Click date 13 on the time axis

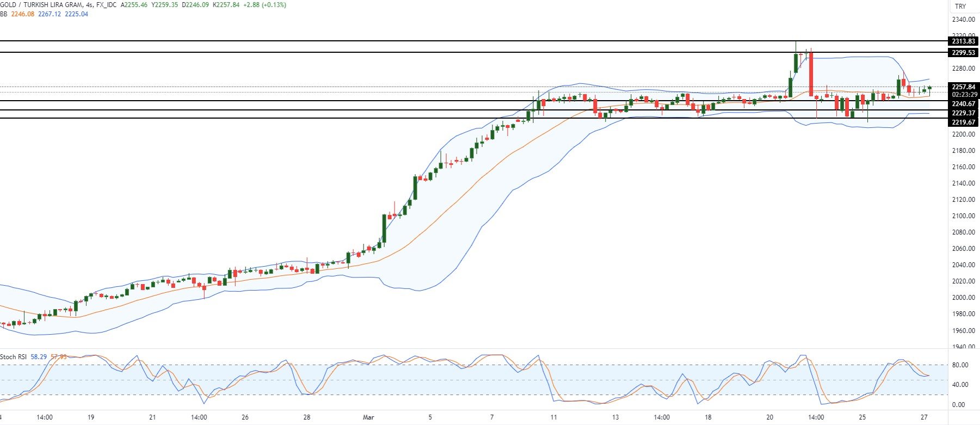pyautogui.click(x=615, y=417)
